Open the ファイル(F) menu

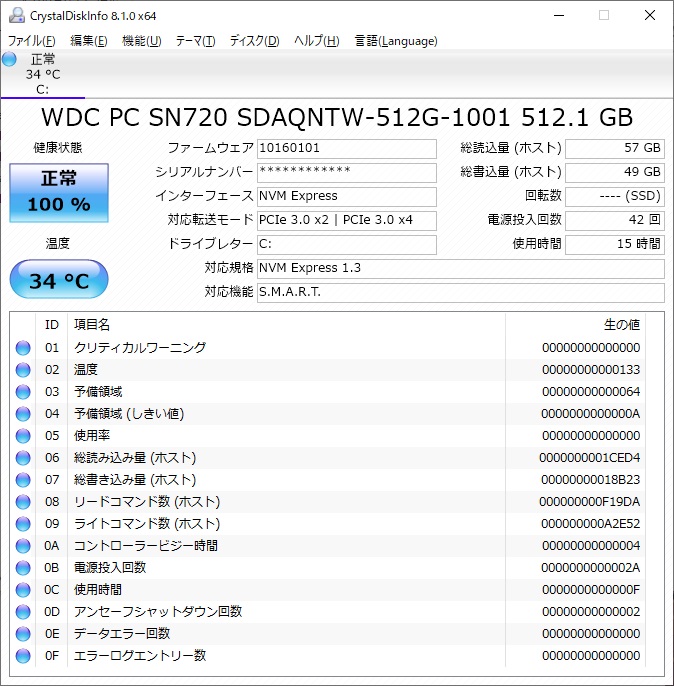pyautogui.click(x=31, y=41)
